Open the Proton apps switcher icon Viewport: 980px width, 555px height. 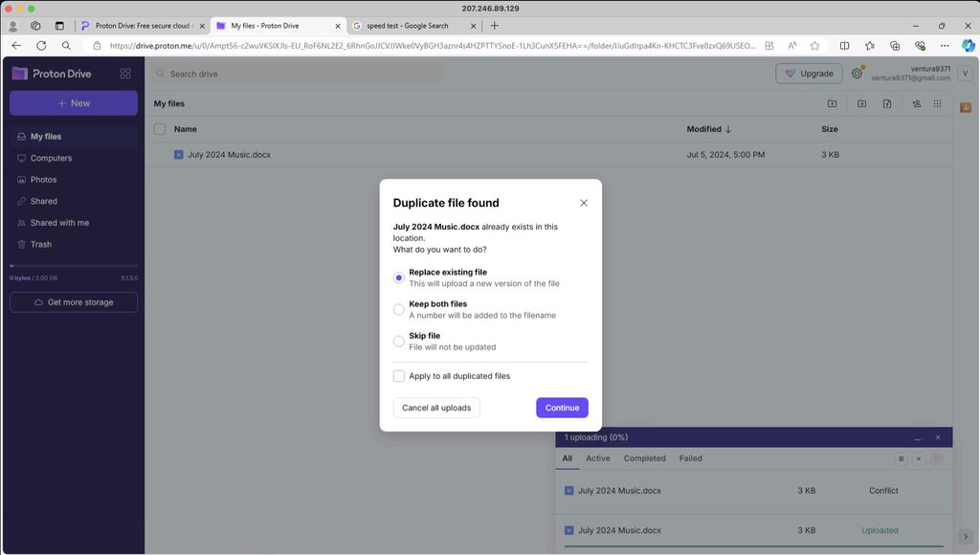[125, 74]
